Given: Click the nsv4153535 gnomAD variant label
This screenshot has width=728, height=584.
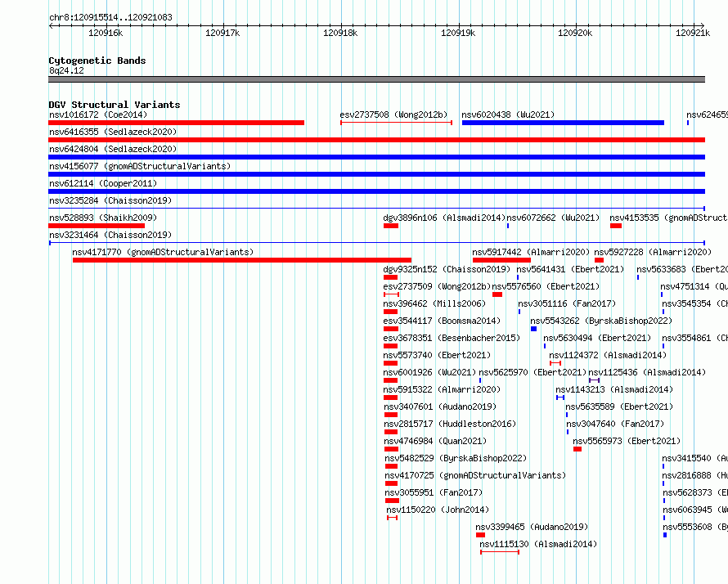Looking at the screenshot, I should coord(668,218).
